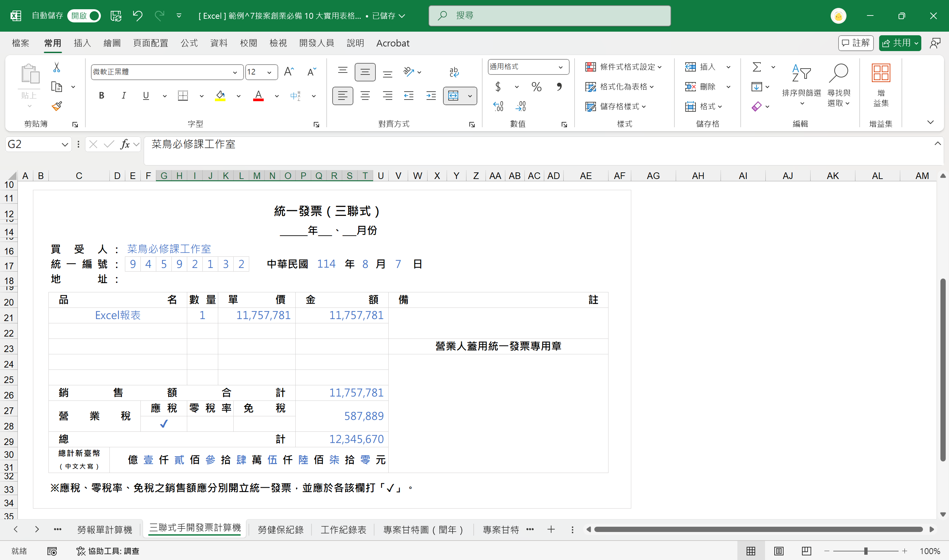Click the Format Painter brush icon
The image size is (949, 560).
click(57, 106)
